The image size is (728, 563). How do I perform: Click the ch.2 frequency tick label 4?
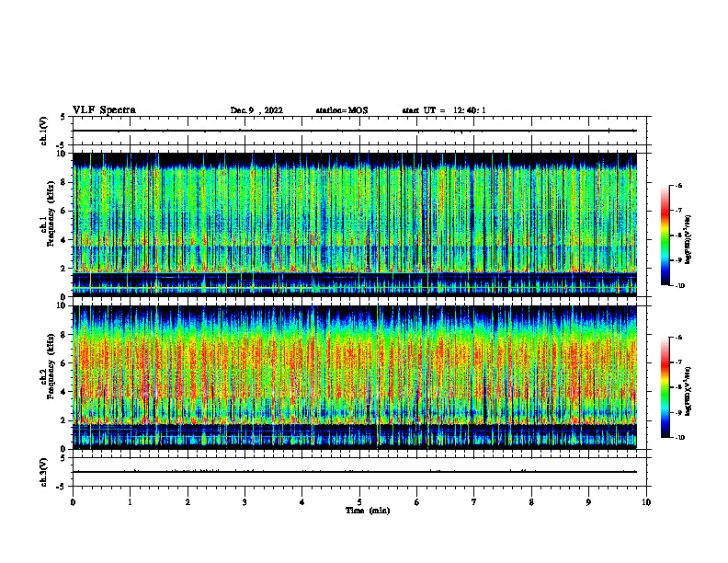(x=64, y=392)
